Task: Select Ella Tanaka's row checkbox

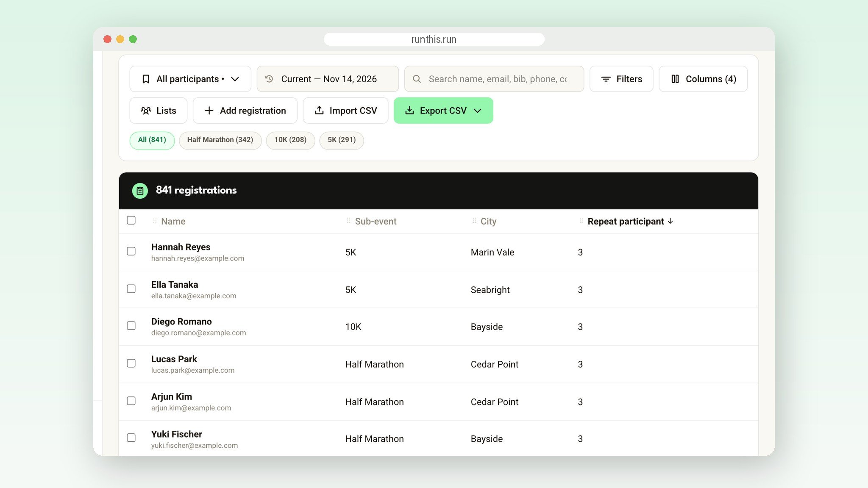Action: click(131, 289)
